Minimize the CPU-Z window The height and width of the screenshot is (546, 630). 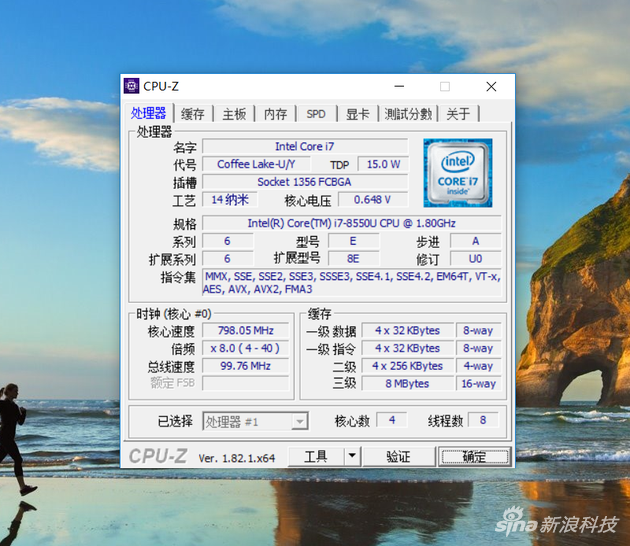[399, 86]
